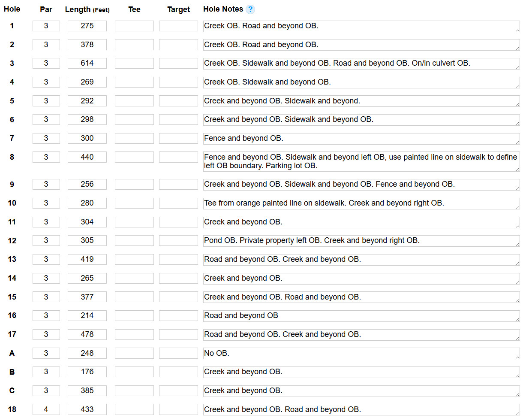Select the Length field showing 478
The image size is (532, 418).
(x=87, y=334)
